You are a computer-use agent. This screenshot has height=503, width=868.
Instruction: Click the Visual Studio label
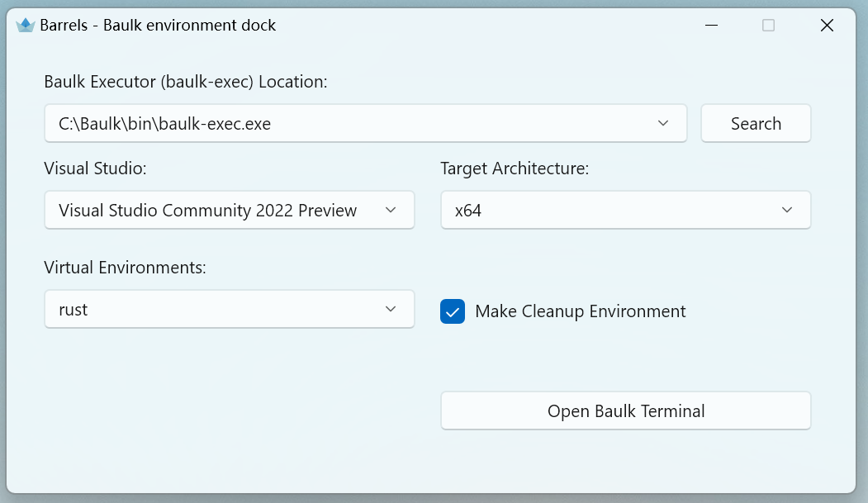click(x=95, y=168)
